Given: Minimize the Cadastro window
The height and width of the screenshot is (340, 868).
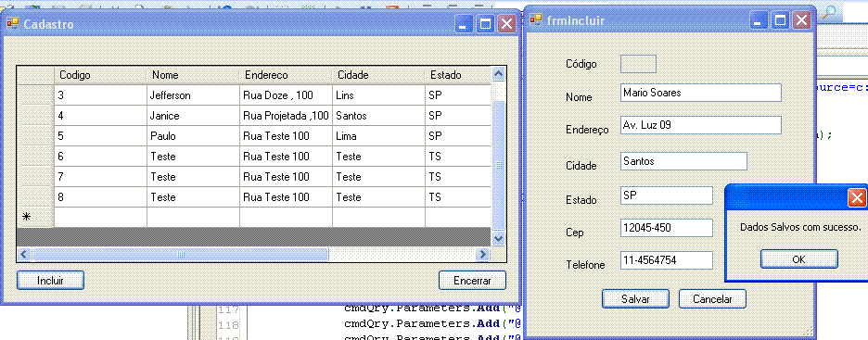Looking at the screenshot, I should click(x=465, y=24).
